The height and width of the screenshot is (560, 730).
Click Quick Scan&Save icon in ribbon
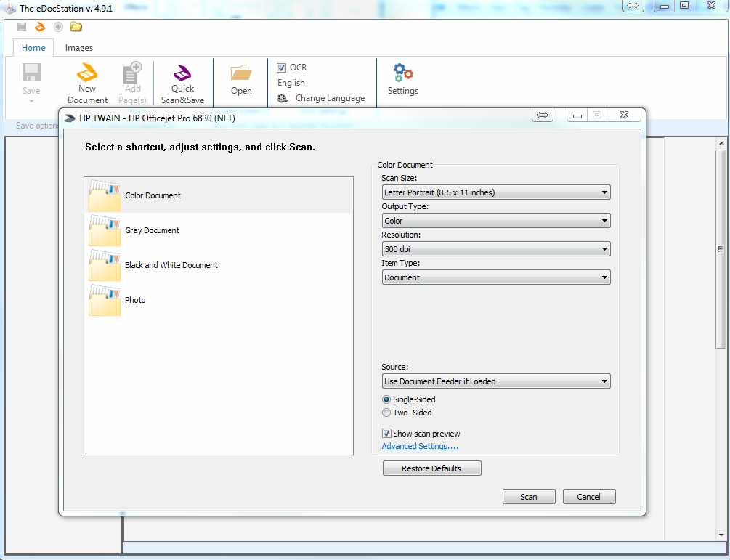pos(182,73)
